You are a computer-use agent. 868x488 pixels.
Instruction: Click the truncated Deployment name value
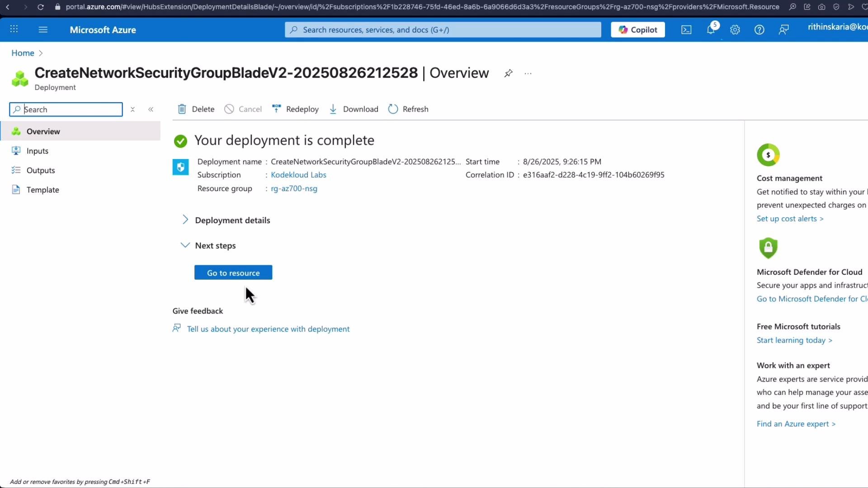pyautogui.click(x=366, y=162)
